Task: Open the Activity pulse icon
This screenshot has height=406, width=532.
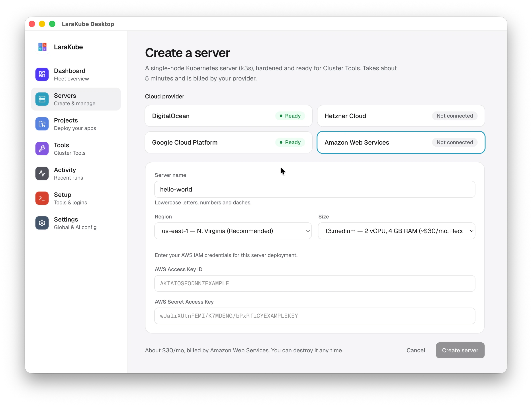Action: (x=42, y=174)
